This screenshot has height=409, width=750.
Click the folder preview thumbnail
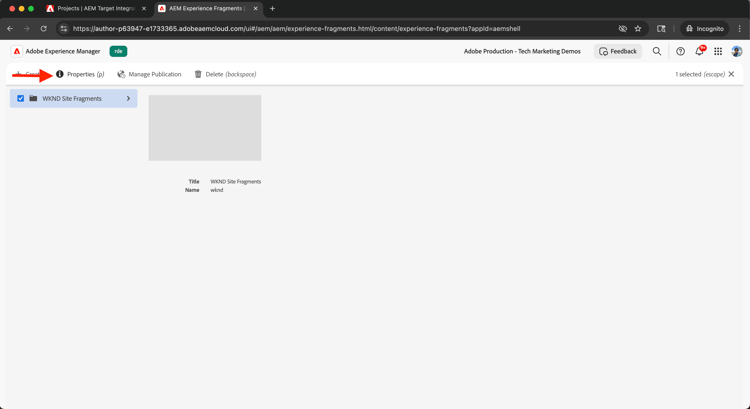point(205,128)
